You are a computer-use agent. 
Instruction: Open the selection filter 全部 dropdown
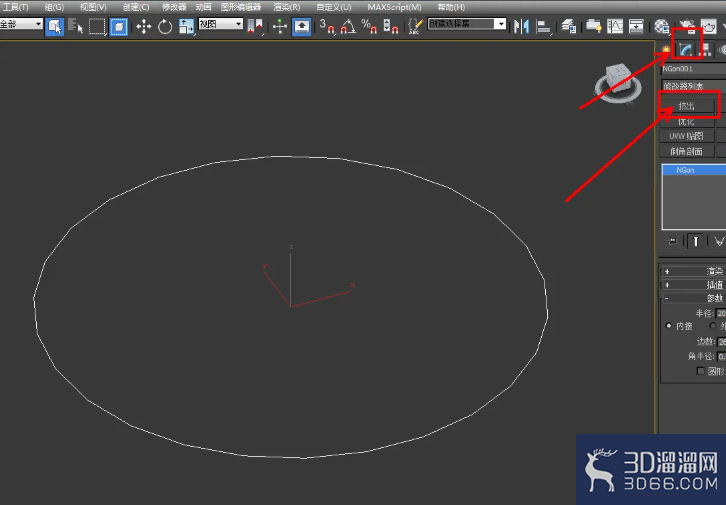click(21, 24)
